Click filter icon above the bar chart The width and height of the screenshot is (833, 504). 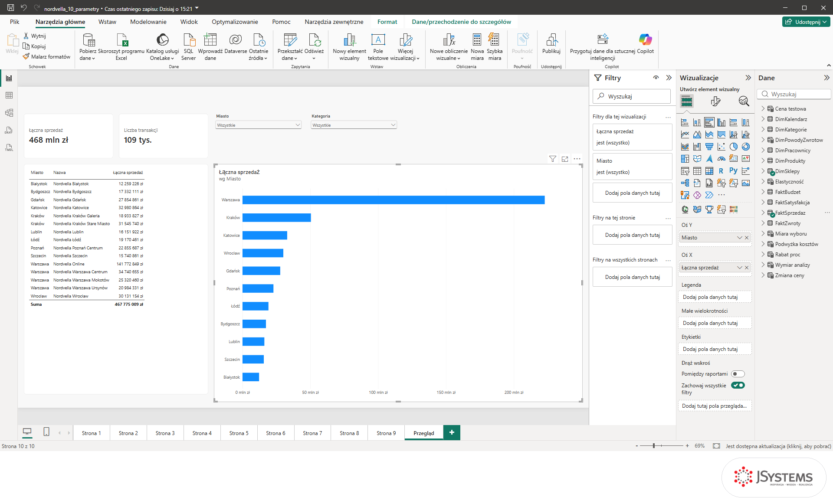(552, 159)
